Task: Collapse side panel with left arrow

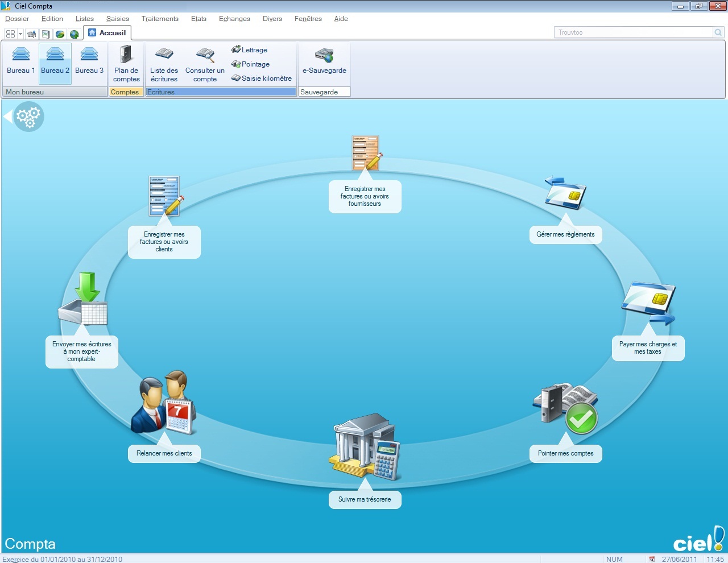Action: pyautogui.click(x=7, y=117)
